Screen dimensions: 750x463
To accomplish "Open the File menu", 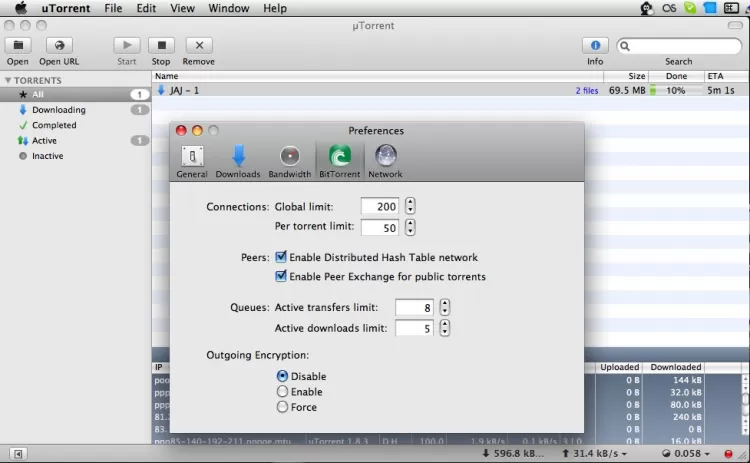I will pos(113,8).
